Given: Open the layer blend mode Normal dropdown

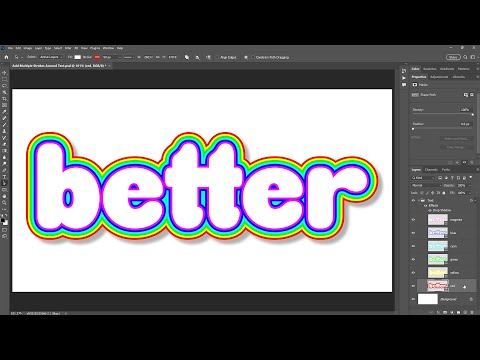Looking at the screenshot, I should coord(427,185).
